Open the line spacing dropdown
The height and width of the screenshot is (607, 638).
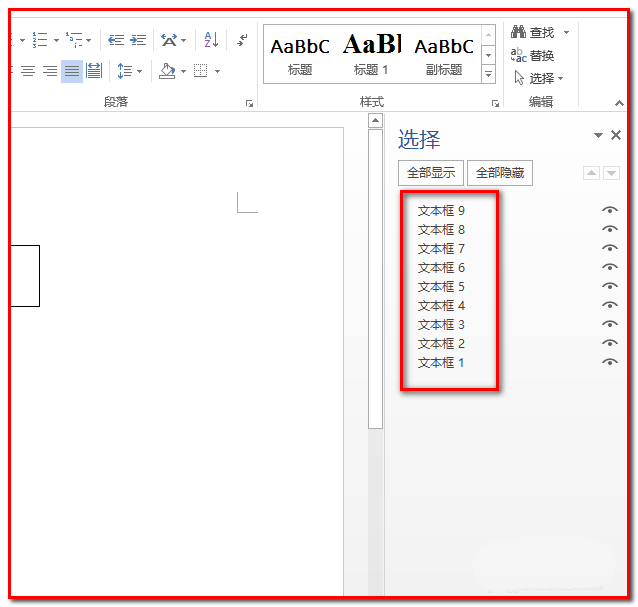pyautogui.click(x=129, y=71)
